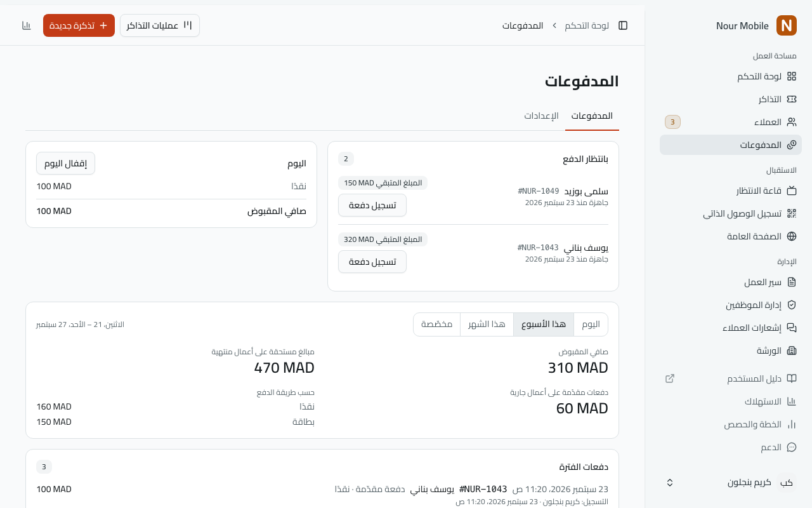
Task: Switch to the الإعدادات tab
Action: click(541, 116)
